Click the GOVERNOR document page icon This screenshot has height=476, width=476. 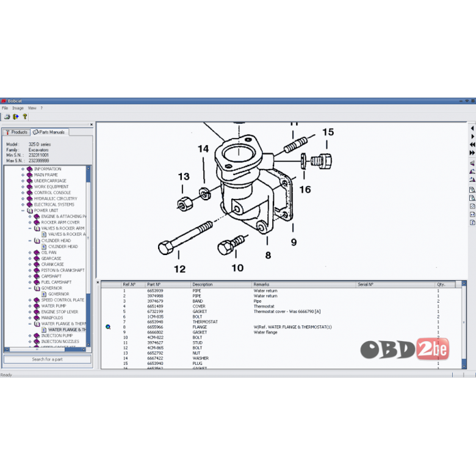[44, 294]
